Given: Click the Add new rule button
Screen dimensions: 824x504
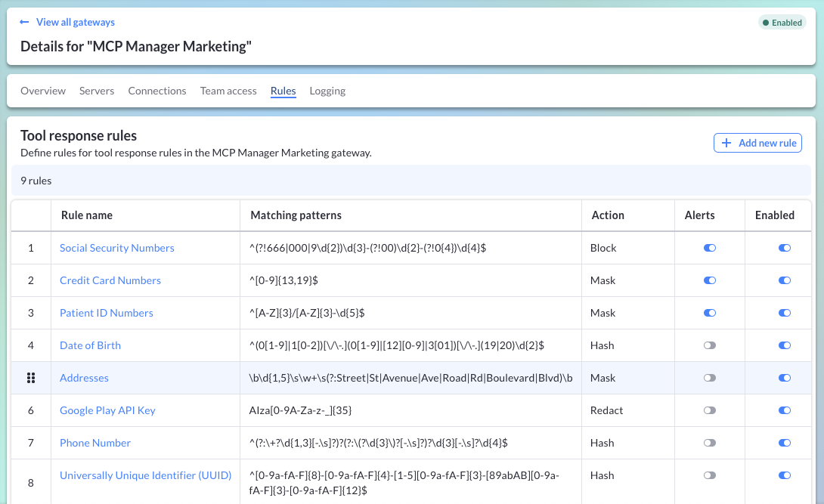Looking at the screenshot, I should (x=757, y=143).
